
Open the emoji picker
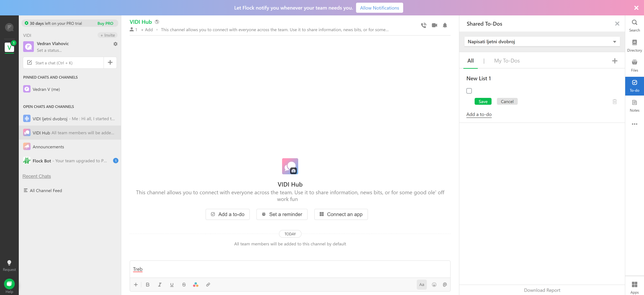[434, 285]
